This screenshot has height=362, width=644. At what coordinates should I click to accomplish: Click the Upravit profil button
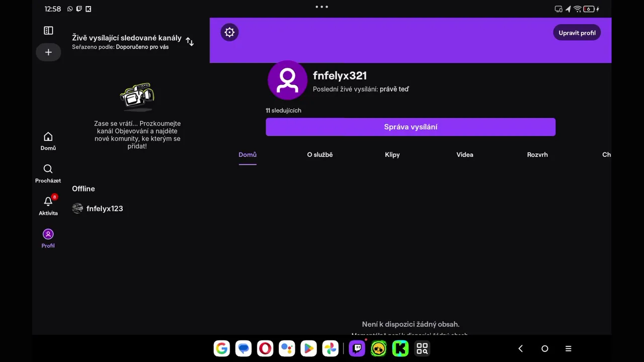coord(577,33)
